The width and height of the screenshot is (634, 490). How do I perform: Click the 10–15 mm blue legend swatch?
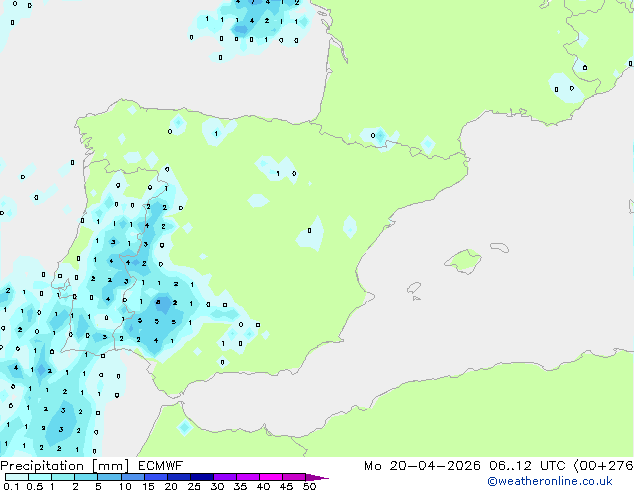click(132, 477)
